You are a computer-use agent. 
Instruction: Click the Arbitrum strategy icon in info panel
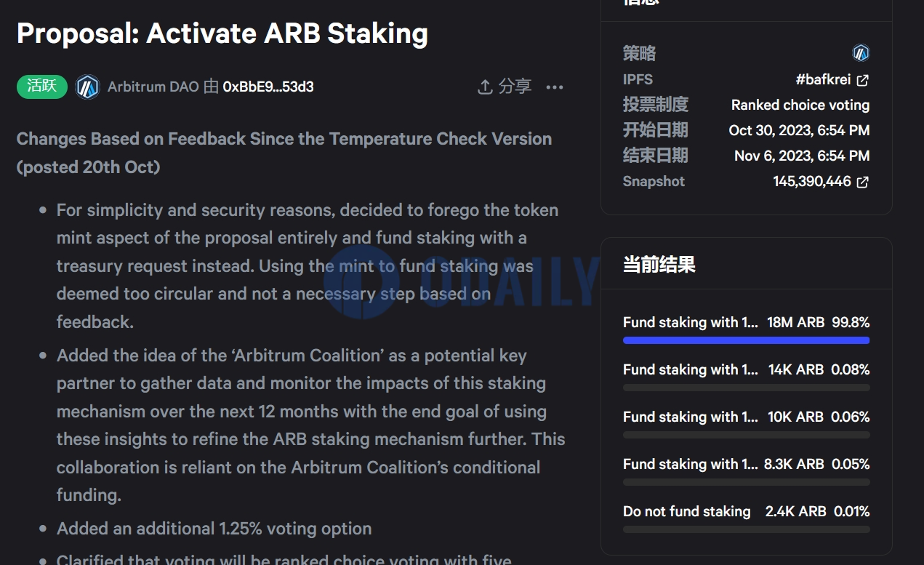pyautogui.click(x=861, y=53)
